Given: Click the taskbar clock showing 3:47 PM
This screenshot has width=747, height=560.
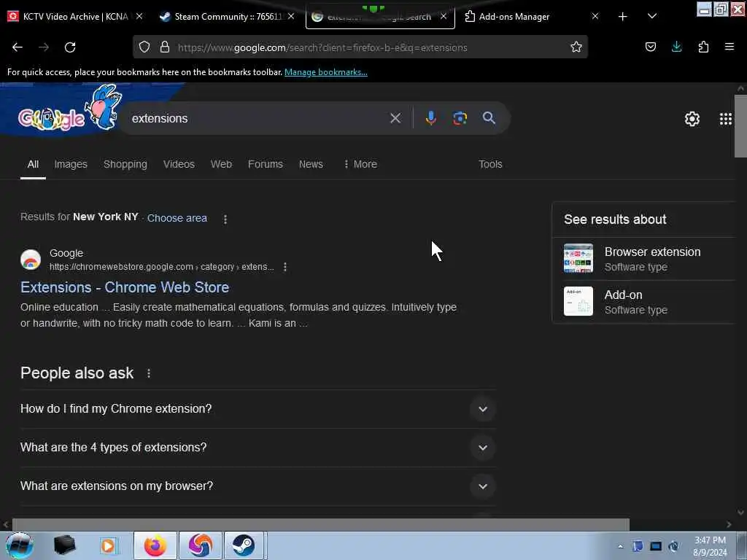Looking at the screenshot, I should (x=710, y=546).
